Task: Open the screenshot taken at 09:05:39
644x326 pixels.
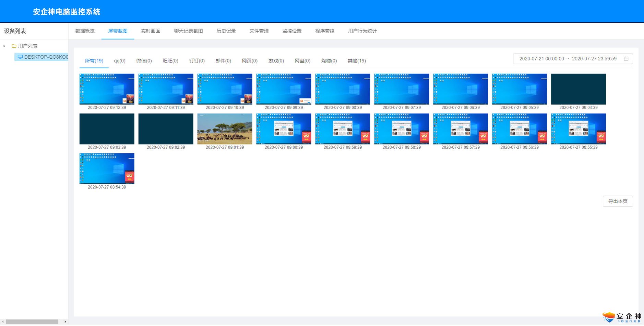Action: tap(520, 89)
